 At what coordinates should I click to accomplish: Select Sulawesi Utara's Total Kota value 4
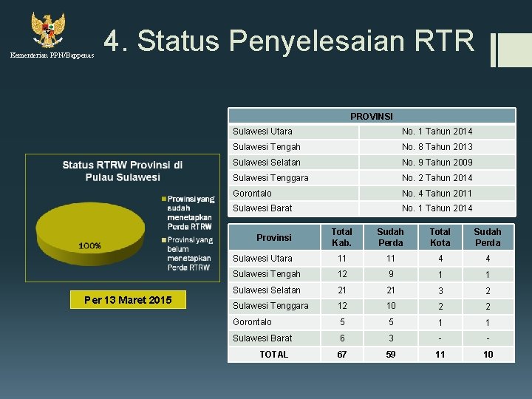(x=440, y=259)
